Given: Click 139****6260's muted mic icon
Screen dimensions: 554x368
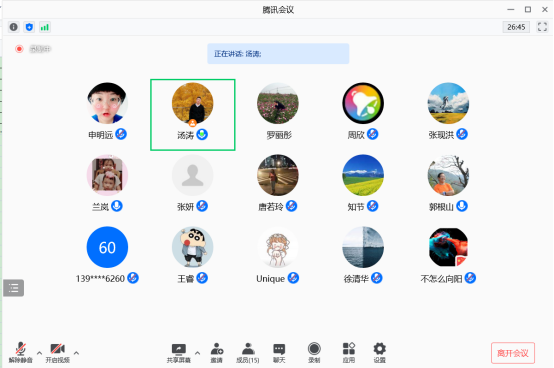Looking at the screenshot, I should pyautogui.click(x=133, y=278).
